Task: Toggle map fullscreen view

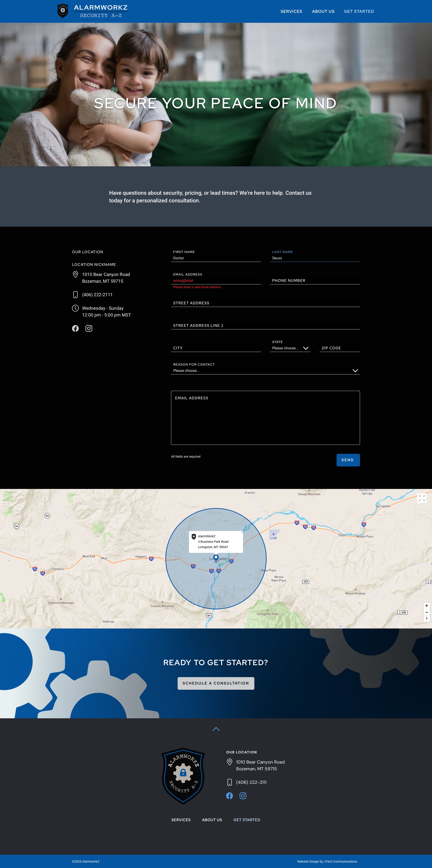Action: tap(422, 498)
